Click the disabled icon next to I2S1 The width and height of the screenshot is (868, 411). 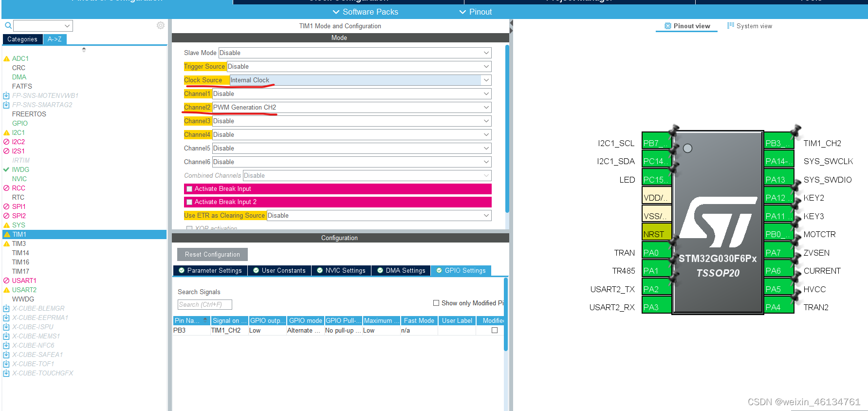(6, 151)
